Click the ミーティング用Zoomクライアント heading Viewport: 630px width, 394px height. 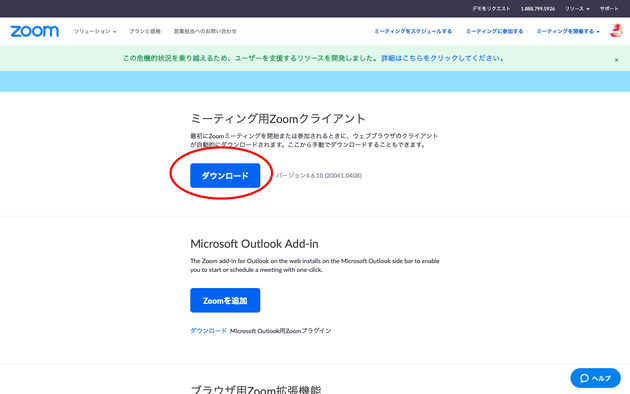[x=278, y=118]
